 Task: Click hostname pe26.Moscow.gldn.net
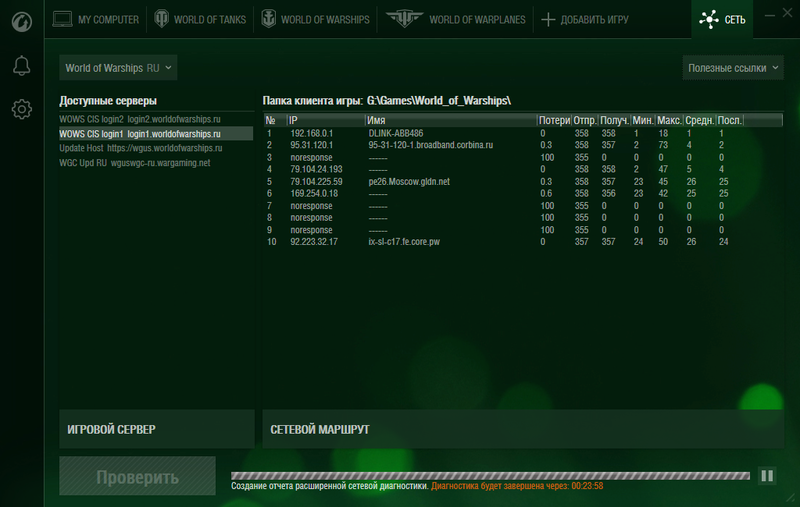pyautogui.click(x=409, y=182)
